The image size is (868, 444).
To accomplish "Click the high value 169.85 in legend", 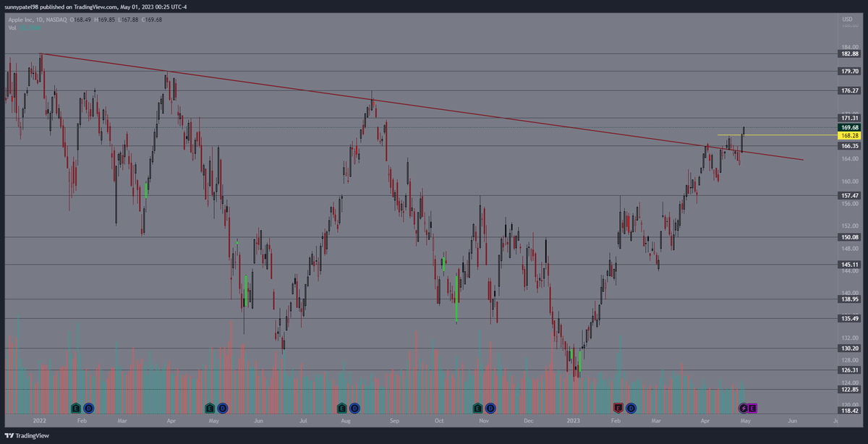I will (x=108, y=20).
